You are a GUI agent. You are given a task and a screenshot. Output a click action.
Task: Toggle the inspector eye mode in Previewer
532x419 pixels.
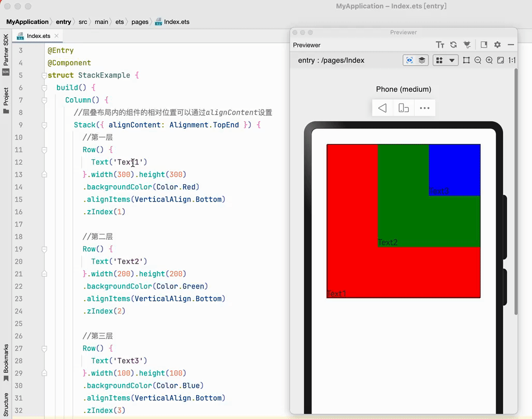tap(409, 61)
